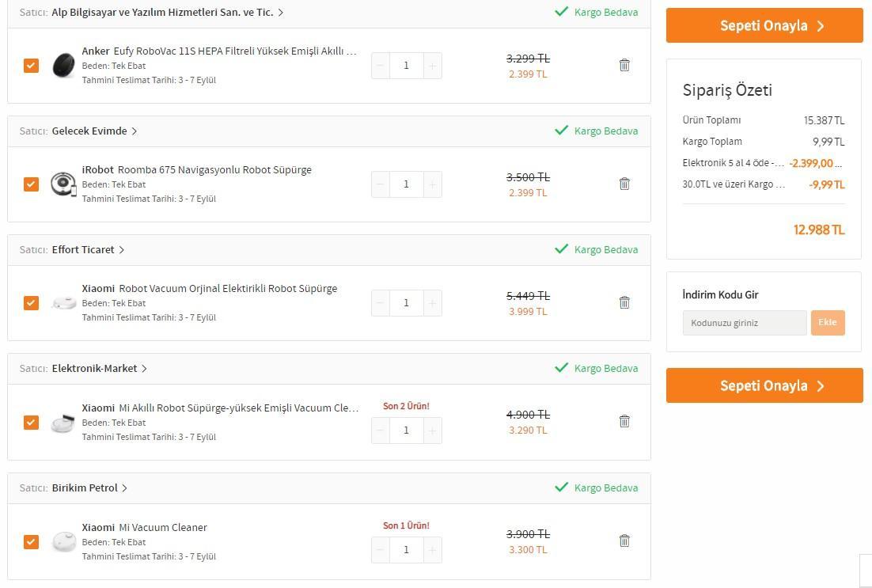Open seller Gelecek Evimde page
The width and height of the screenshot is (872, 588).
[x=94, y=131]
